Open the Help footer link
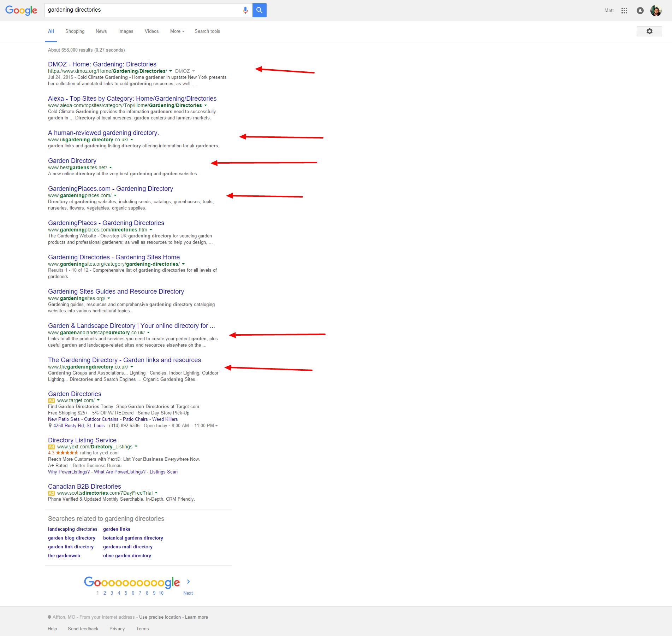Screen dimensions: 672x636 pos(52,629)
